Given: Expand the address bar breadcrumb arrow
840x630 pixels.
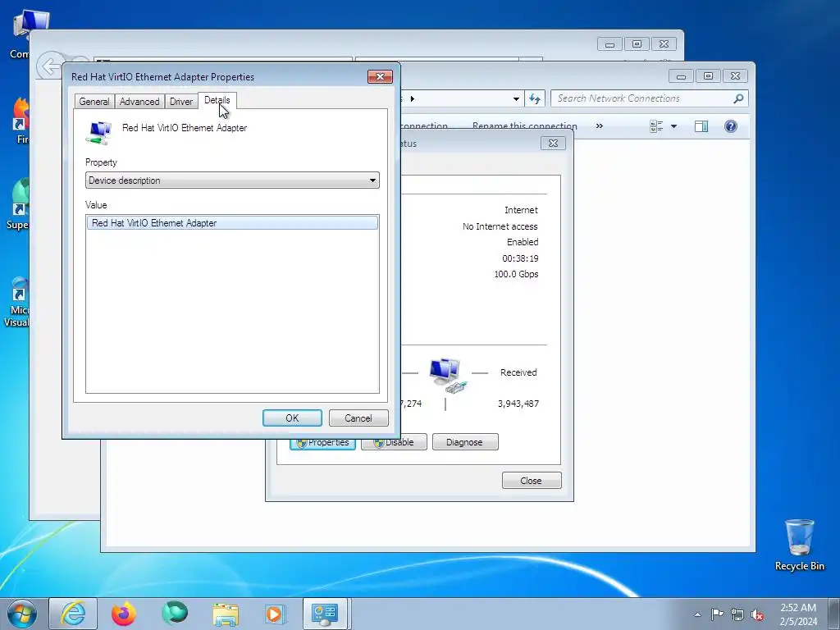Looking at the screenshot, I should pyautogui.click(x=412, y=98).
